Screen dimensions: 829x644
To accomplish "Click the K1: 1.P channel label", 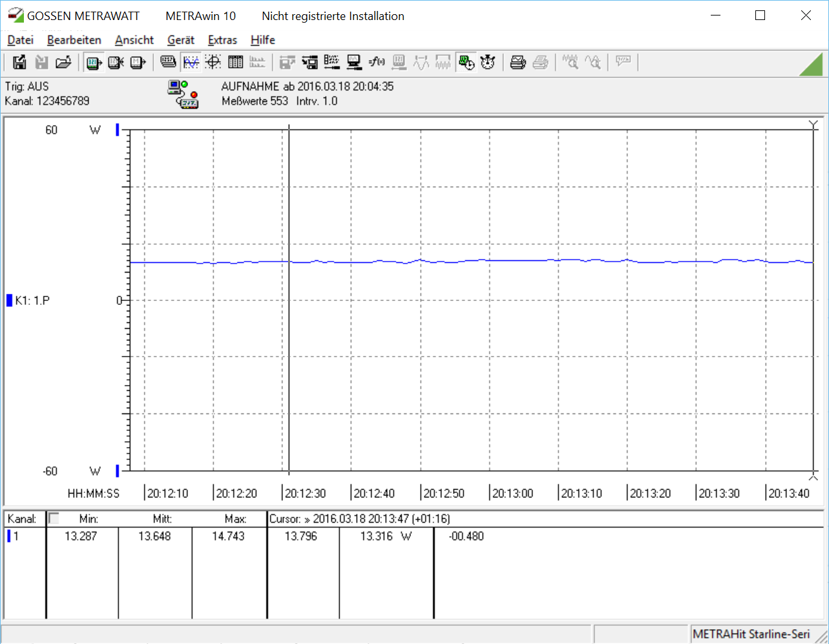I will click(x=32, y=300).
